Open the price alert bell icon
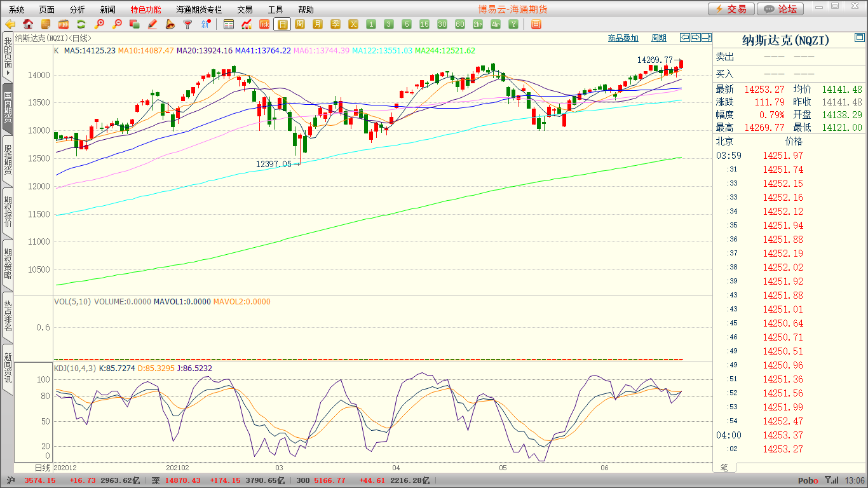 tap(170, 24)
